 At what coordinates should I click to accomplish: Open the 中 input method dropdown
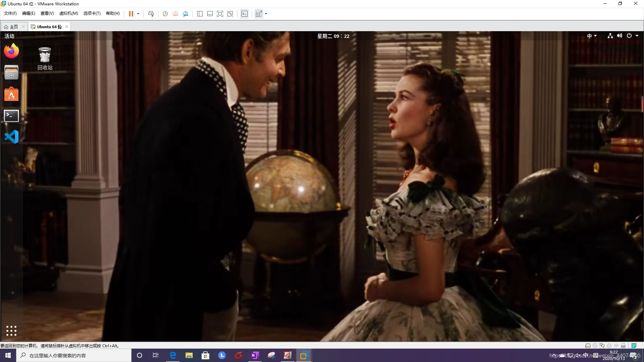592,36
